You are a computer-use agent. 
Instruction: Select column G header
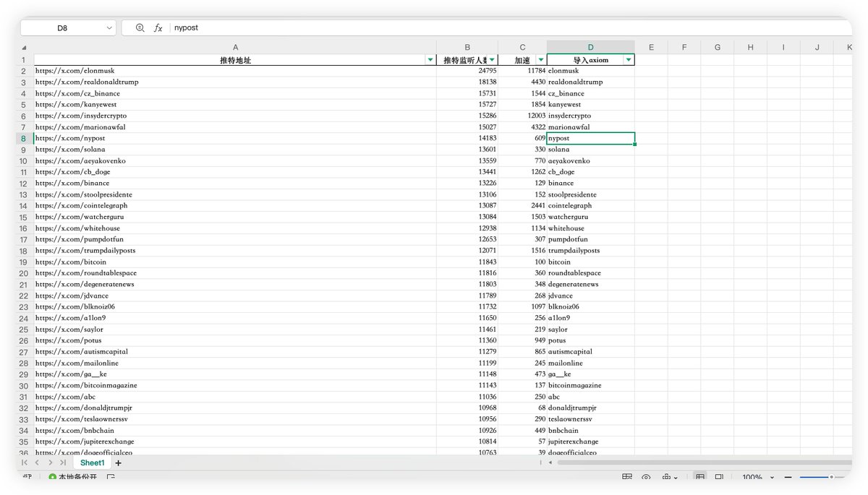(718, 48)
